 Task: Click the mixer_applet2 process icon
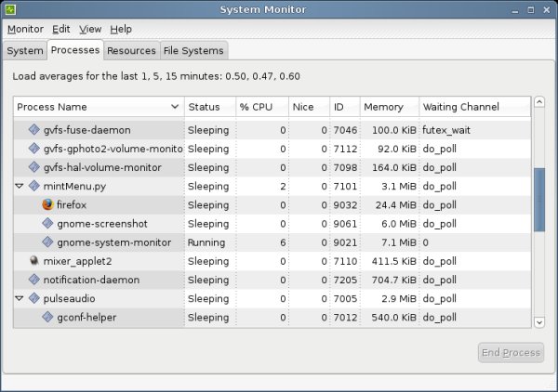pos(34,261)
